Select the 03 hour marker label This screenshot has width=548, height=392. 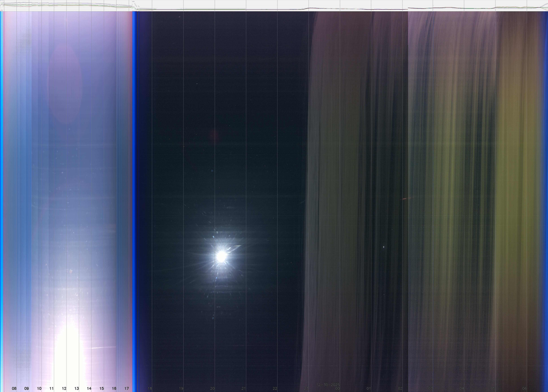[430, 388]
